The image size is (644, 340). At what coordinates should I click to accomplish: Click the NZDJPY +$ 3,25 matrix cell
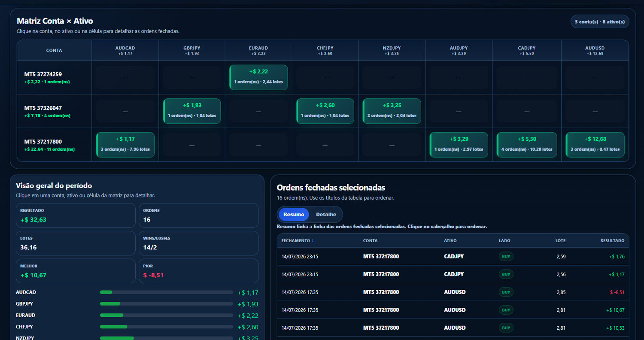392,111
